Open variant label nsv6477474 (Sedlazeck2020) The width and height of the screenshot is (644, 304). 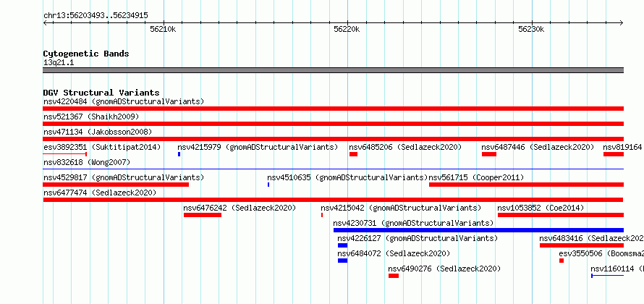pyautogui.click(x=100, y=193)
